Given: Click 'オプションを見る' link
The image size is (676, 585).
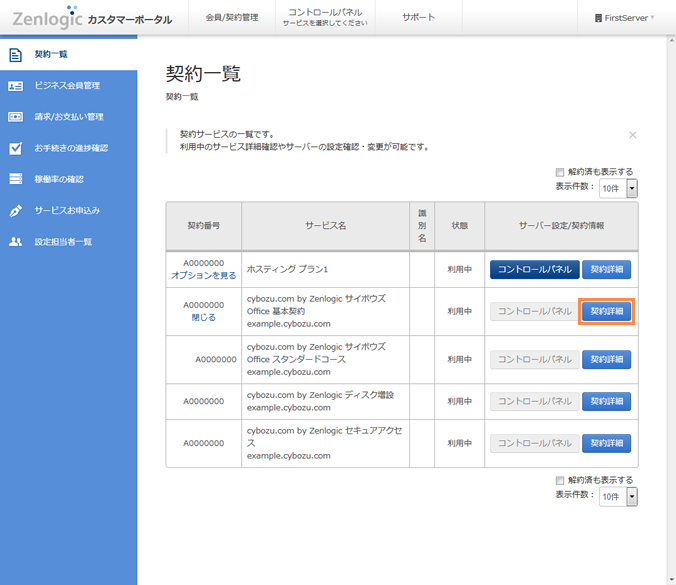Looking at the screenshot, I should 203,275.
